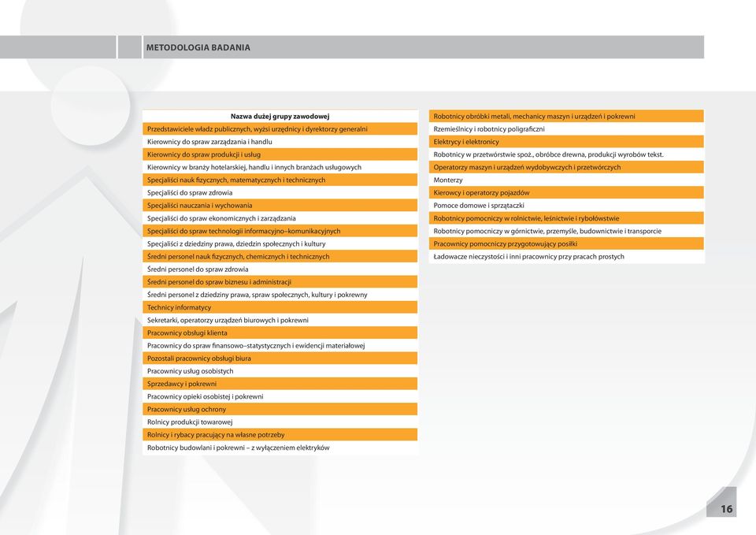756x535 pixels.
Task: Click 'Rolnicy i rybacy pracujący na własne potrzeby'
Action: point(280,435)
